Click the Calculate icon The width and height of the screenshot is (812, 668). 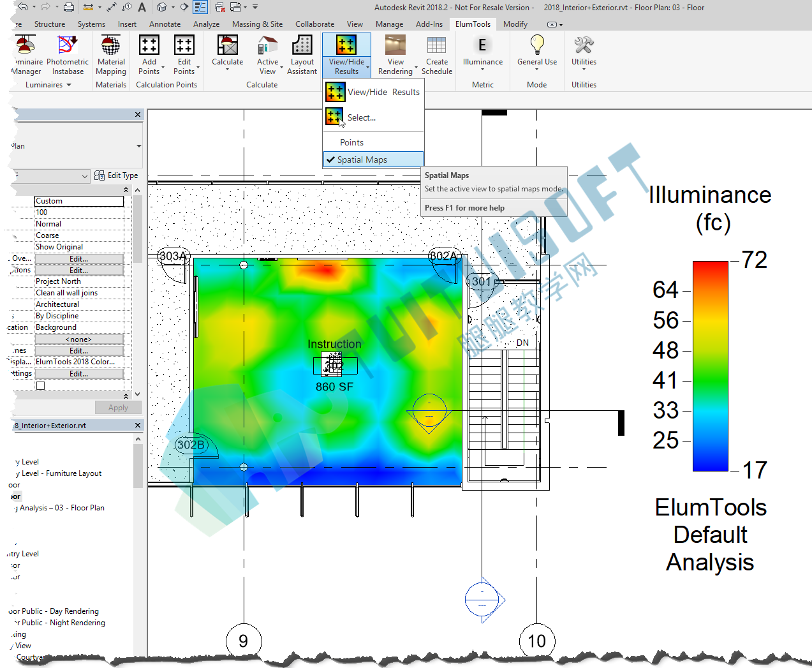click(227, 45)
